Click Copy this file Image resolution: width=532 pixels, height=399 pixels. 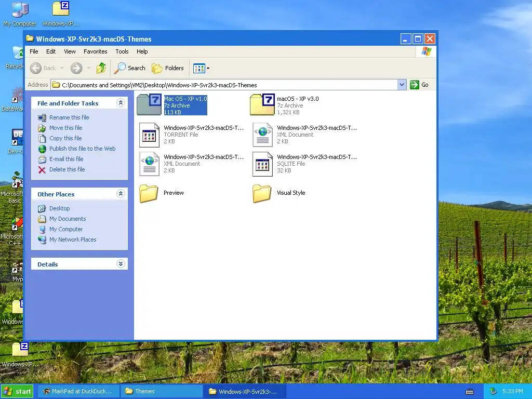pos(65,138)
